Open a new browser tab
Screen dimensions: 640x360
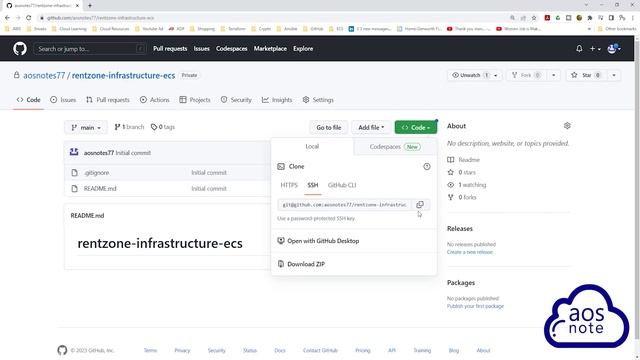click(90, 5)
